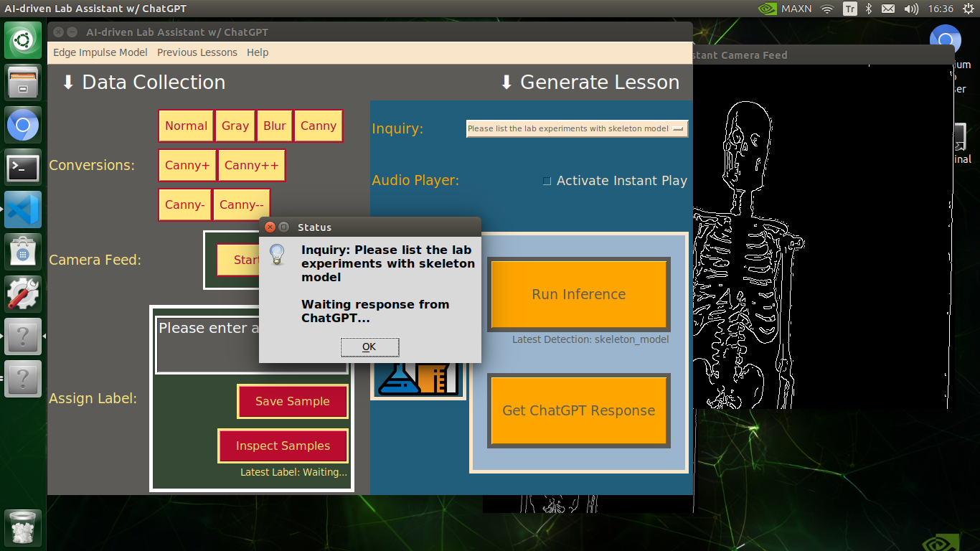Click the lab flask lesson image
Viewport: 980px width, 551px height.
(x=418, y=380)
